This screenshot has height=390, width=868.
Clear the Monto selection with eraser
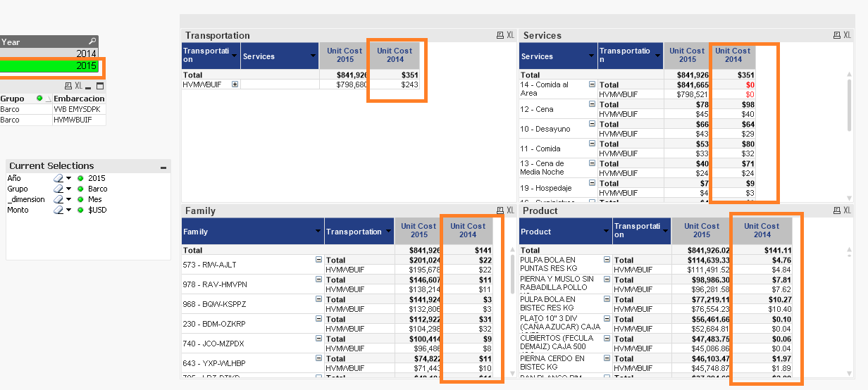point(58,210)
